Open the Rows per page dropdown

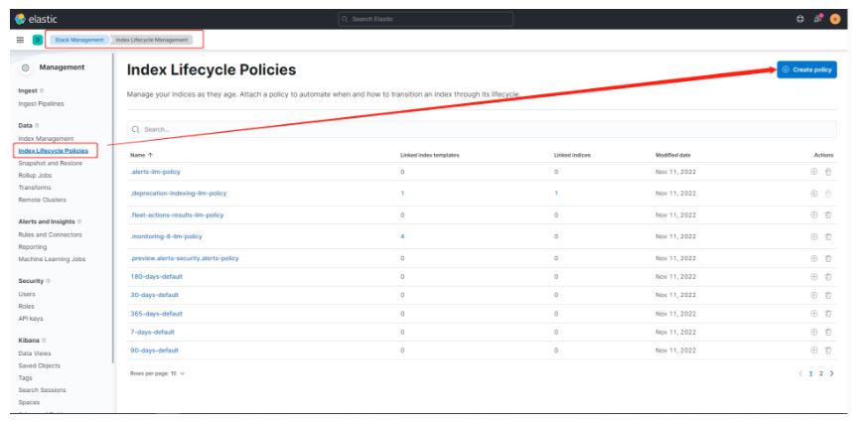[x=157, y=373]
